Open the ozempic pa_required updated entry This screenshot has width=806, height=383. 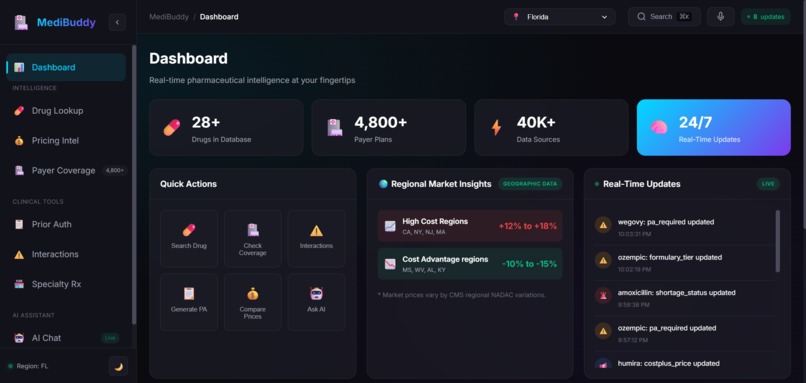pyautogui.click(x=684, y=333)
